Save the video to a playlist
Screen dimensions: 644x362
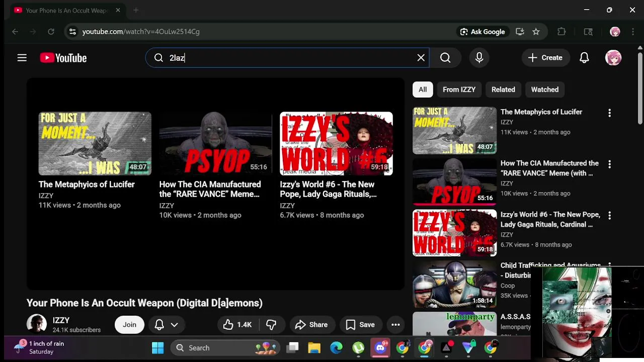[x=360, y=325]
